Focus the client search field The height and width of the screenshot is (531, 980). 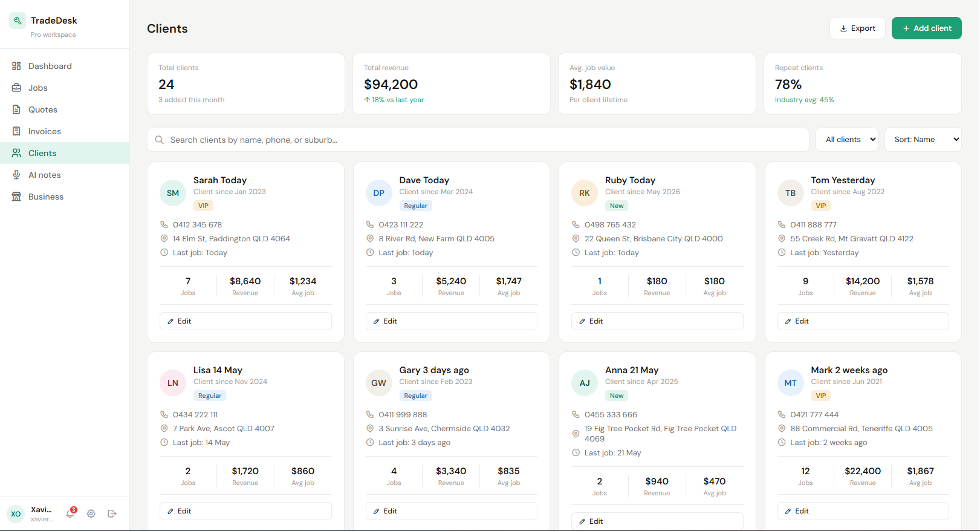click(x=478, y=140)
